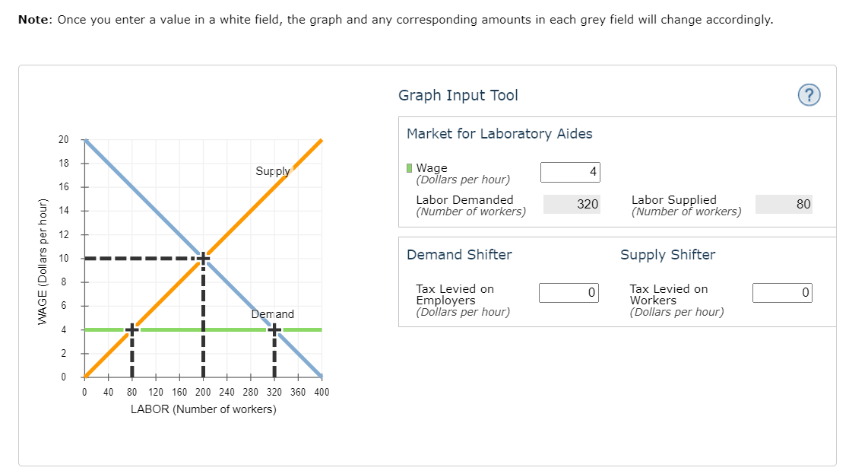The width and height of the screenshot is (868, 474).
Task: Click the Labor Supplied grey field
Action: [x=784, y=204]
